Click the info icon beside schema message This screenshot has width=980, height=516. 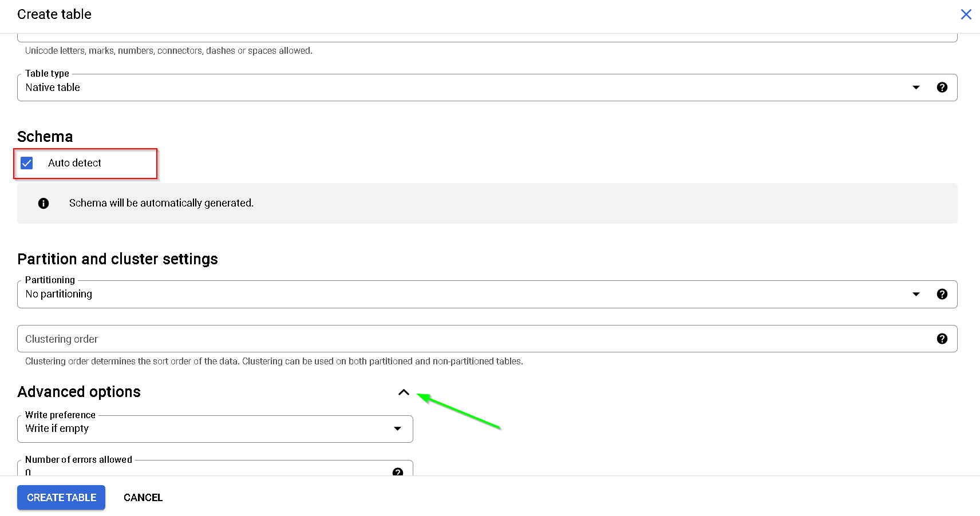(44, 203)
